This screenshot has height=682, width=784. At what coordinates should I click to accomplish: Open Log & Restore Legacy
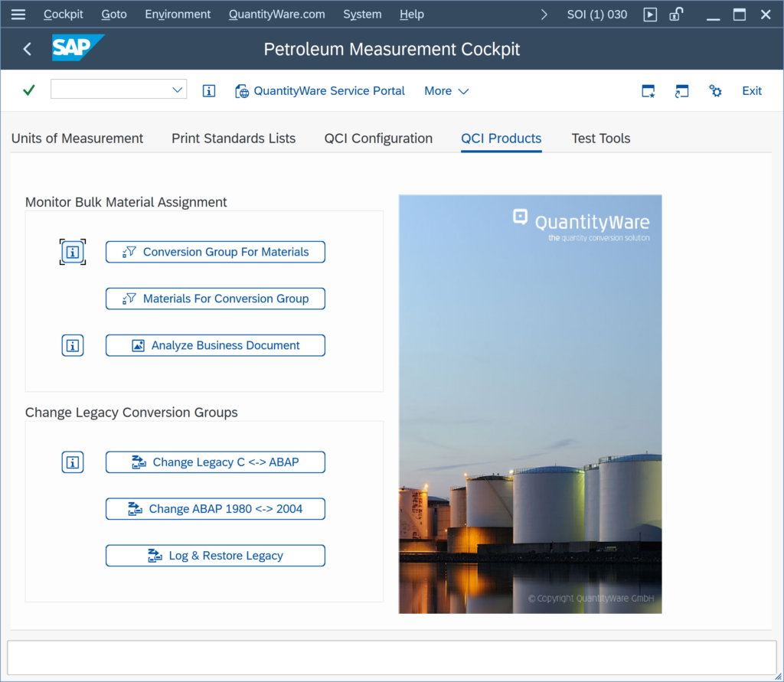coord(215,556)
